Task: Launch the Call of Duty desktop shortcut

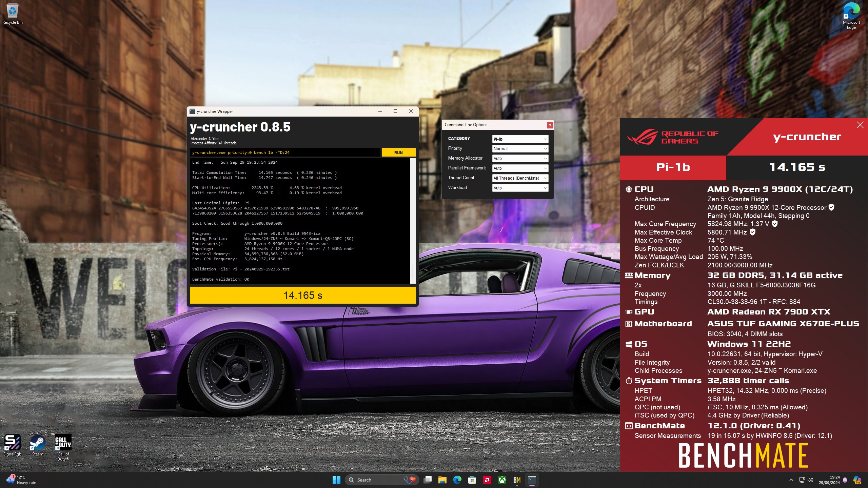Action: point(63,448)
